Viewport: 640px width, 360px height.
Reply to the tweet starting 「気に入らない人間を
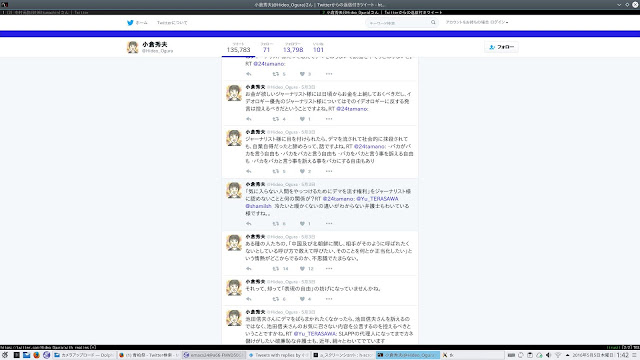coord(249,223)
